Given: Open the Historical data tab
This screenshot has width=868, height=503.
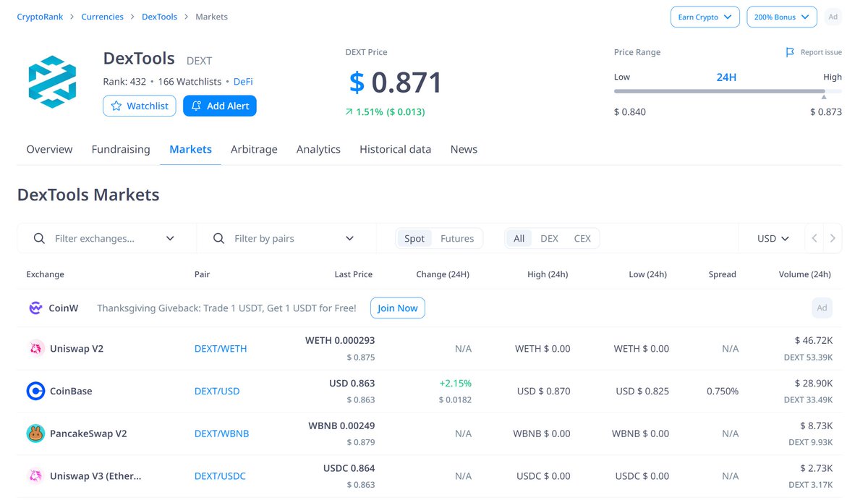Looking at the screenshot, I should pos(395,149).
